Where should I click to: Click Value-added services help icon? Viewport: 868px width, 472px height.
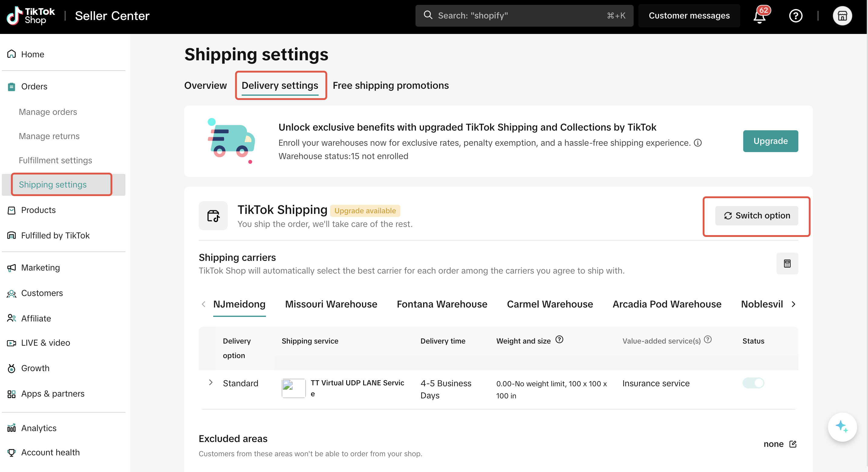(x=708, y=340)
